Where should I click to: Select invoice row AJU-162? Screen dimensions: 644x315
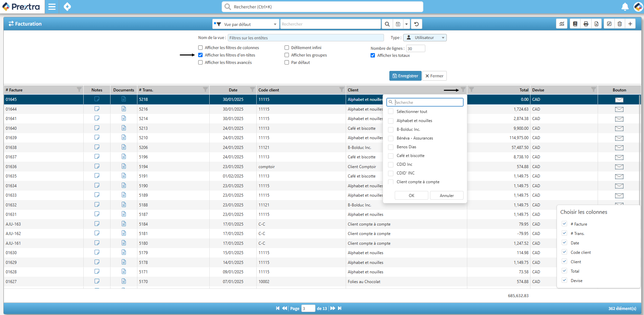coord(322,234)
